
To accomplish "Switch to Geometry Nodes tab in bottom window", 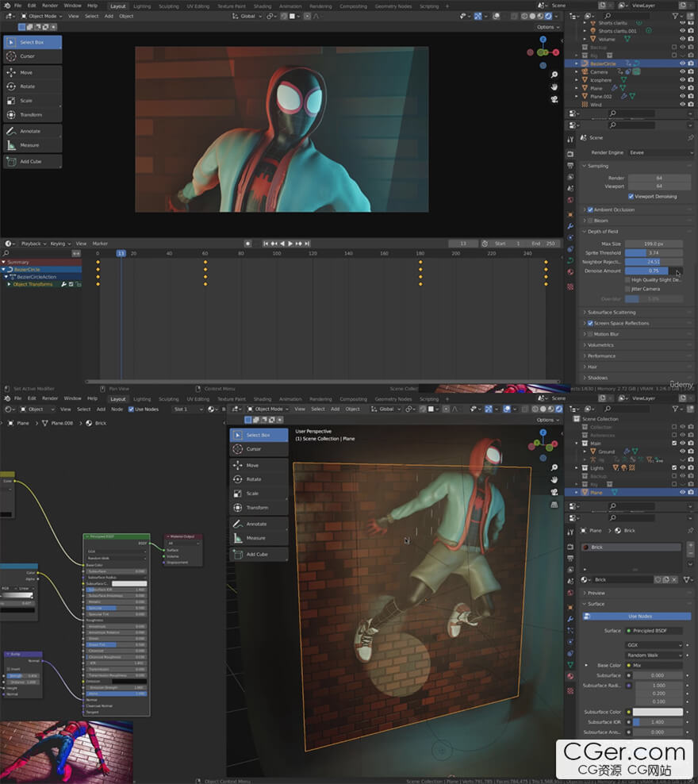I will click(393, 399).
